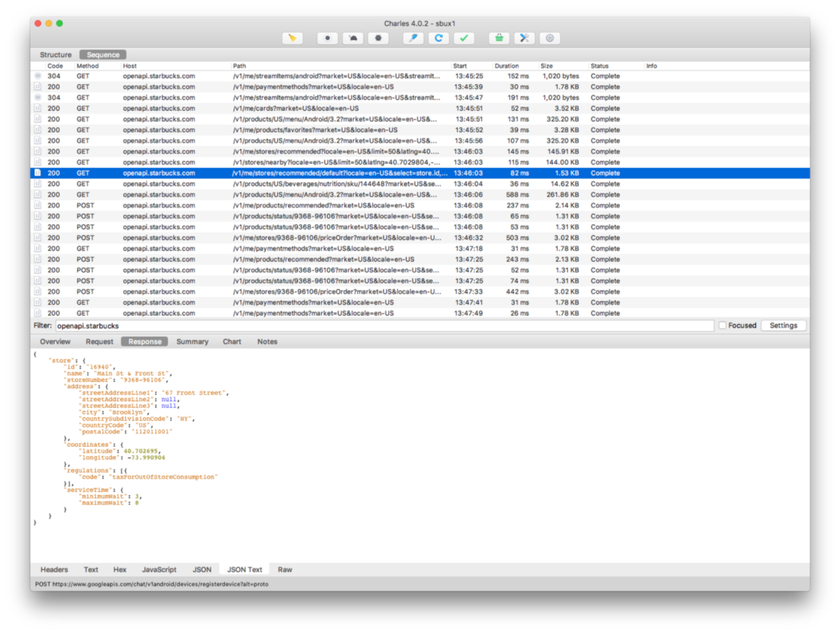Click the green basket toolbar icon
Image resolution: width=840 pixels, height=634 pixels.
(x=499, y=38)
